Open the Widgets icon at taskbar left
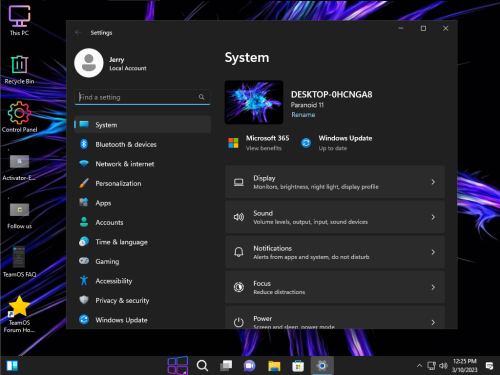 12,366
